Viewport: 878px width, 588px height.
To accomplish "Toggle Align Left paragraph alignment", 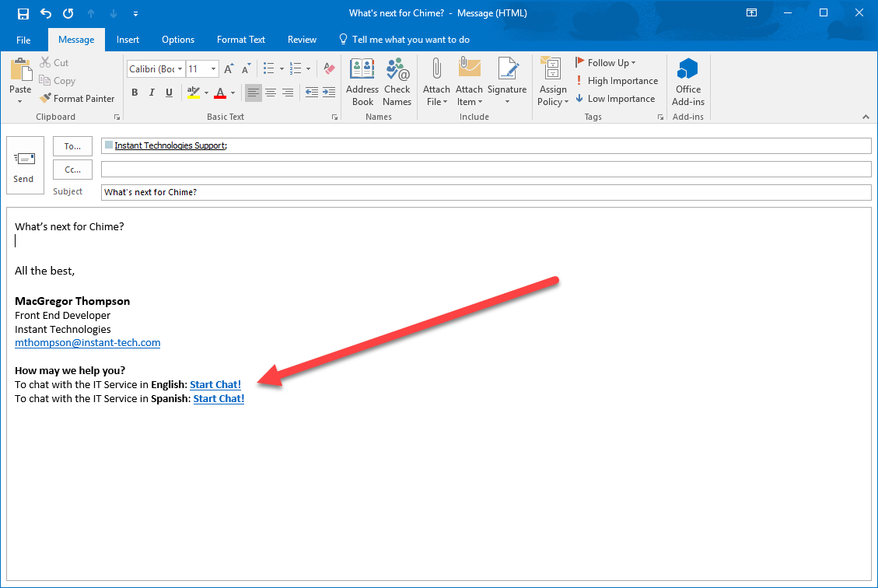I will tap(253, 93).
